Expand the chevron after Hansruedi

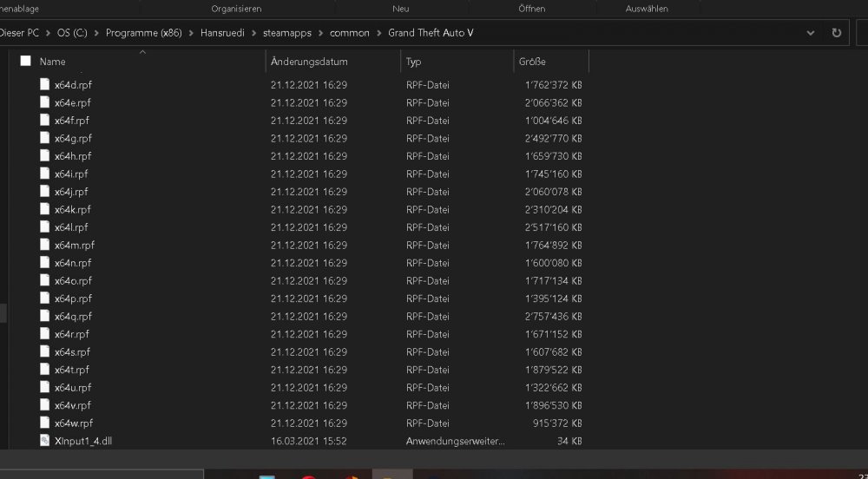coord(253,33)
